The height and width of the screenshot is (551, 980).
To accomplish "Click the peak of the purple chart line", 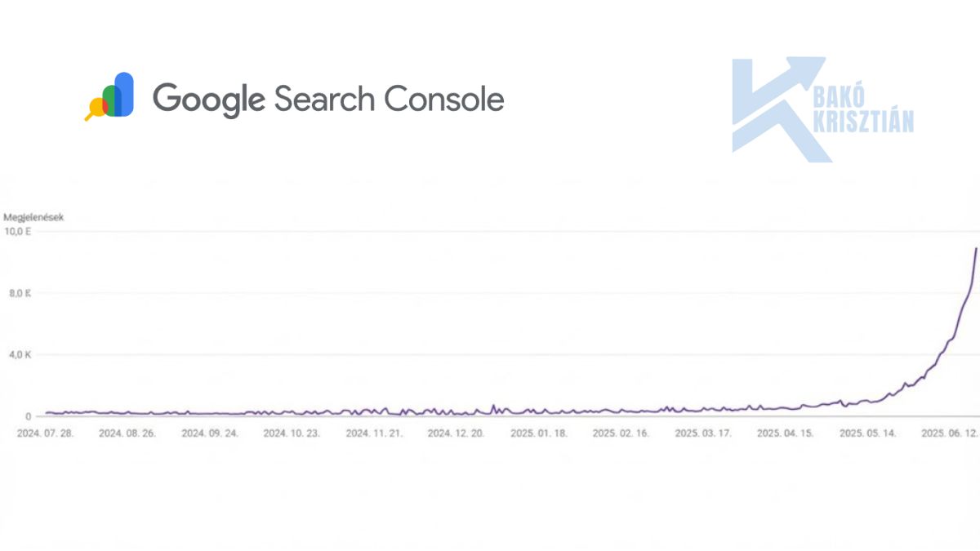I will point(976,248).
